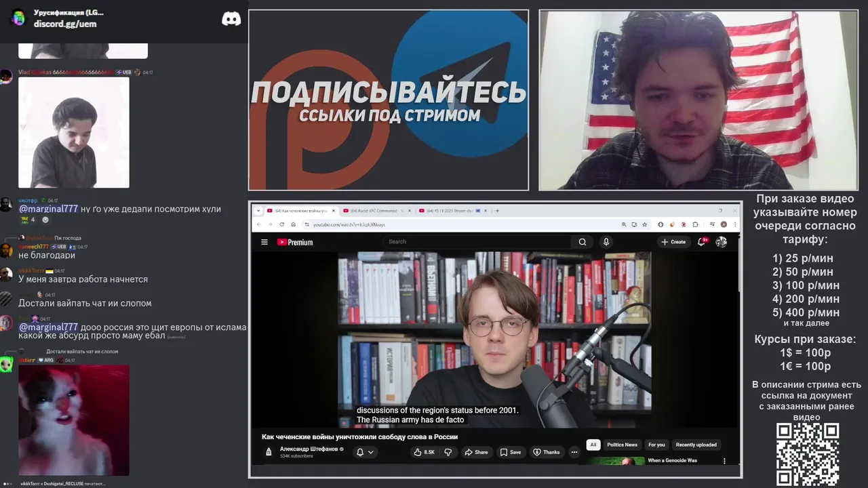
Task: Click the QR code on the right
Action: (808, 454)
